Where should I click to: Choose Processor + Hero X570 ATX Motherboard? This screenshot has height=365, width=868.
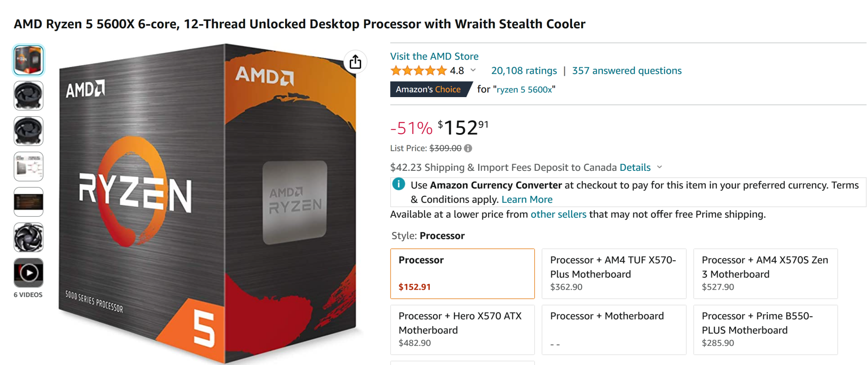coord(462,329)
